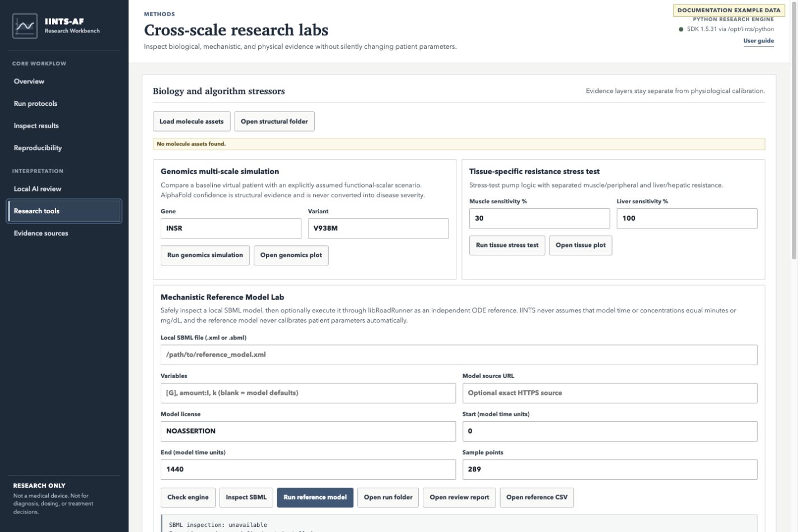
Task: Click the Muscle sensitivity % field
Action: click(x=539, y=218)
